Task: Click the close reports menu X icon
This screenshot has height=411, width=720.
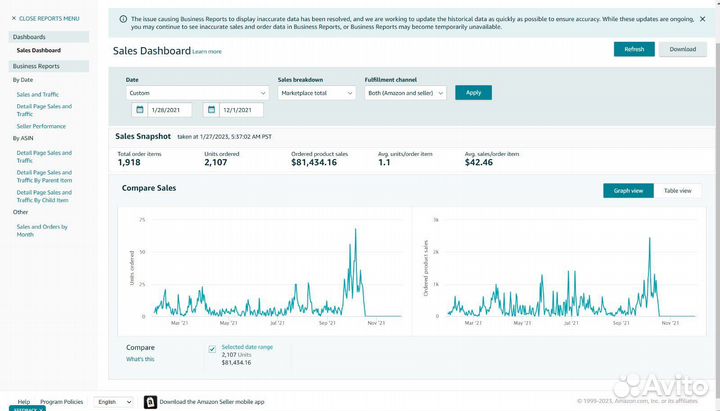Action: coord(14,18)
